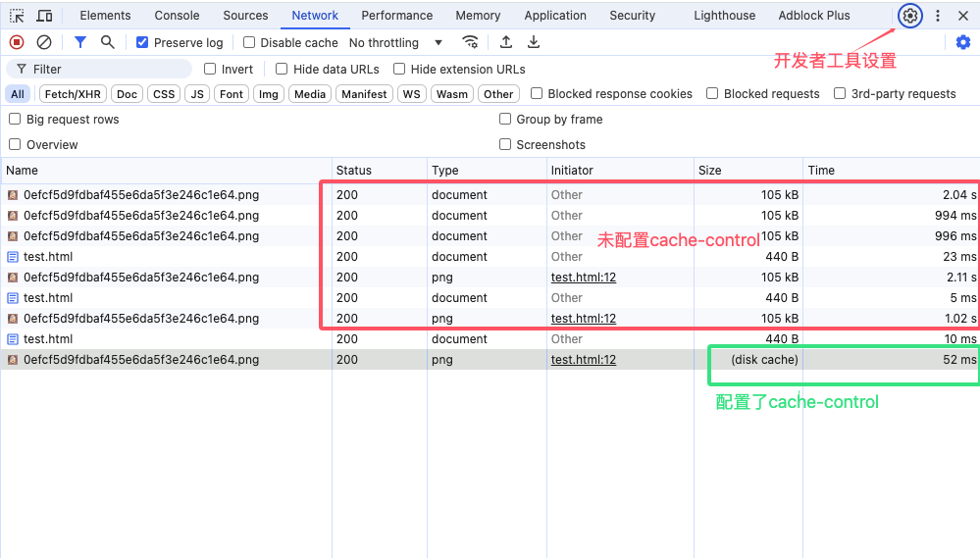Filter requests by Manifest

click(364, 94)
